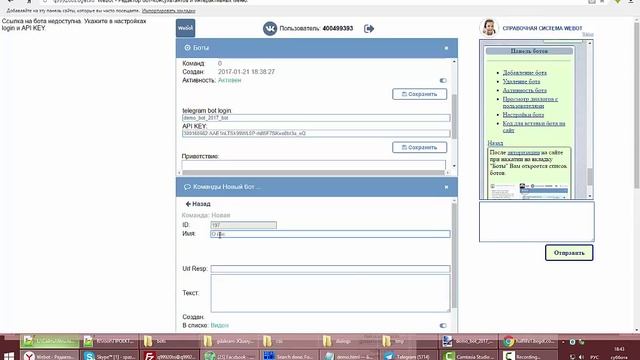
Task: Save the telegram login and API KEY with Сохранить
Action: [419, 147]
